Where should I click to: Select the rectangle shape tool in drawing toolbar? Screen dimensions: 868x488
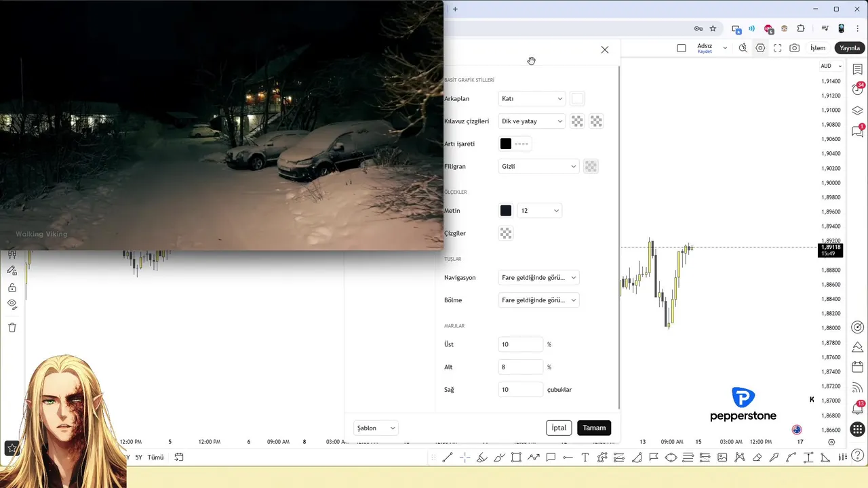click(x=516, y=457)
